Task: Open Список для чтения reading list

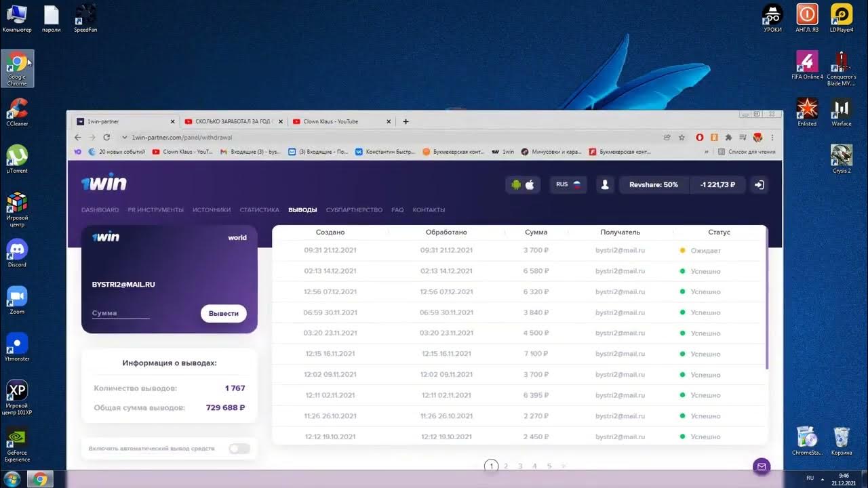Action: (x=746, y=152)
